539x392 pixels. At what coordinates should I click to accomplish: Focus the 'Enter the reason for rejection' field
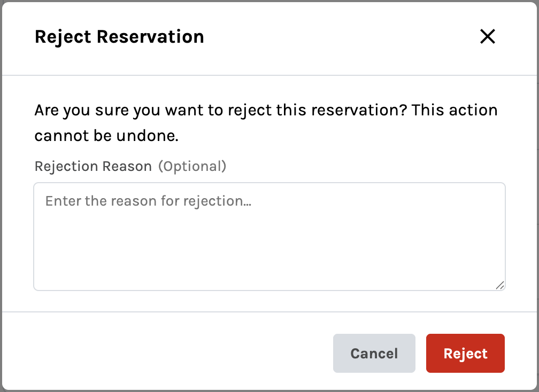tap(269, 237)
